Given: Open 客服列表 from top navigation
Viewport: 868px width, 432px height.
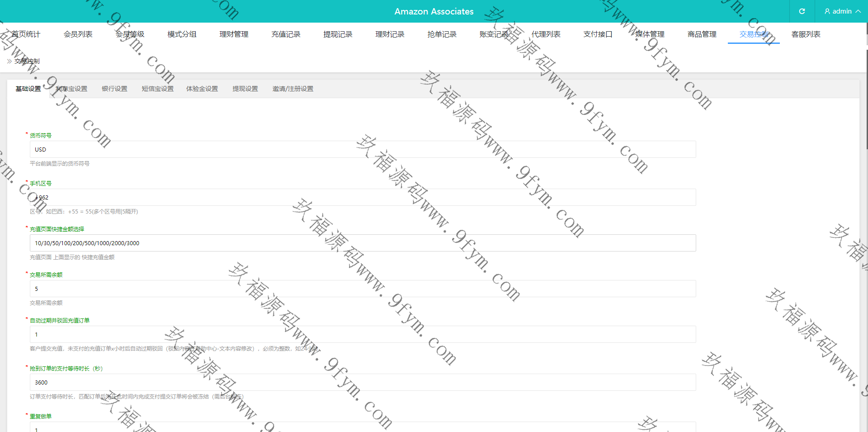Looking at the screenshot, I should (806, 34).
